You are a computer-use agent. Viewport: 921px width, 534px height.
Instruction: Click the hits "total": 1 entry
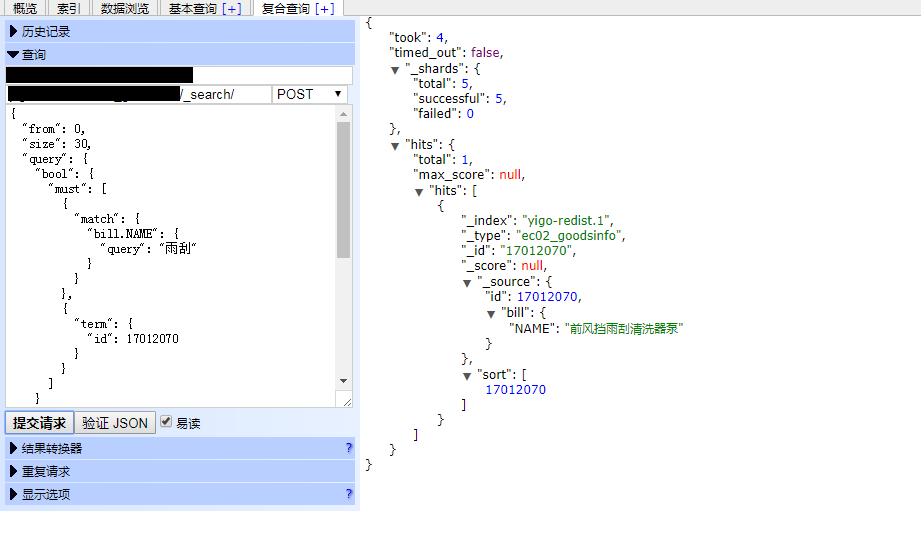pos(442,160)
